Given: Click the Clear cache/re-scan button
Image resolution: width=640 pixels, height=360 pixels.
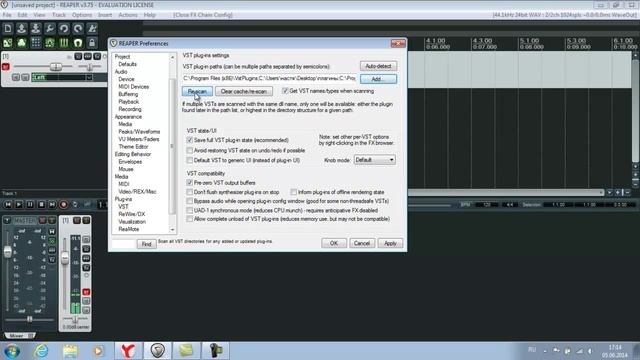Looking at the screenshot, I should tap(244, 91).
